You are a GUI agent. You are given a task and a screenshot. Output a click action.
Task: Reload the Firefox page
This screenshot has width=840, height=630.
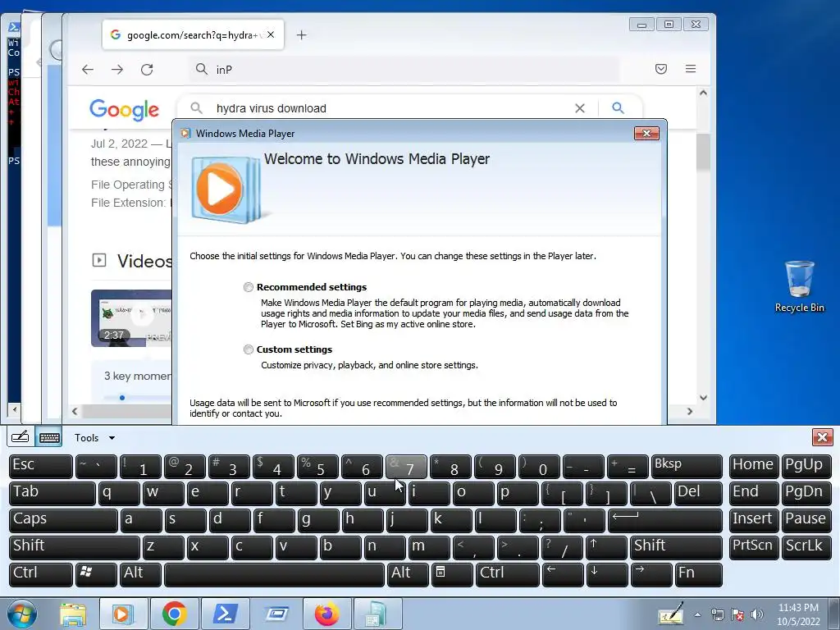(147, 70)
